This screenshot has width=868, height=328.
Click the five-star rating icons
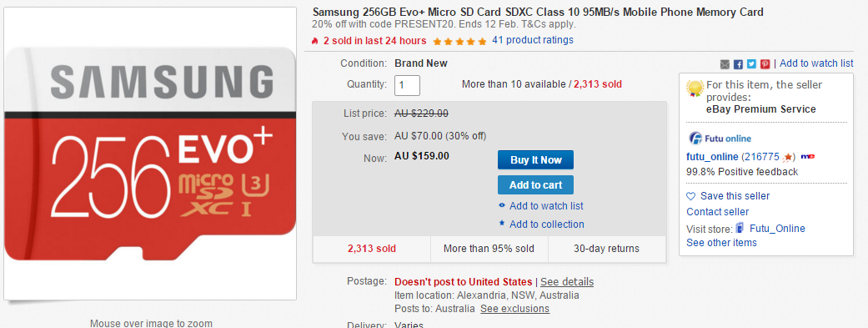pyautogui.click(x=459, y=41)
